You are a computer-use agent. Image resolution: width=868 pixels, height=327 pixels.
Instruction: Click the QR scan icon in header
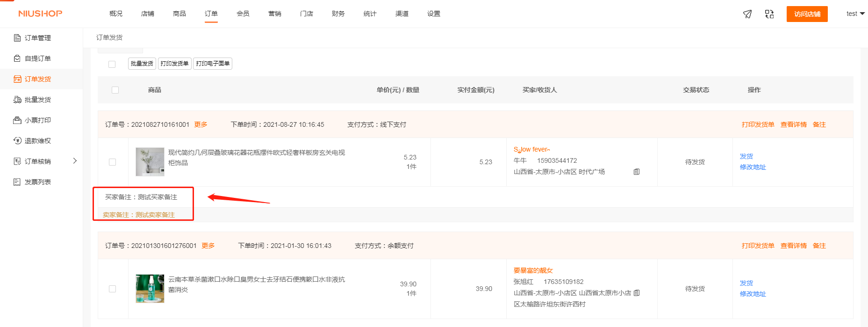(x=769, y=14)
